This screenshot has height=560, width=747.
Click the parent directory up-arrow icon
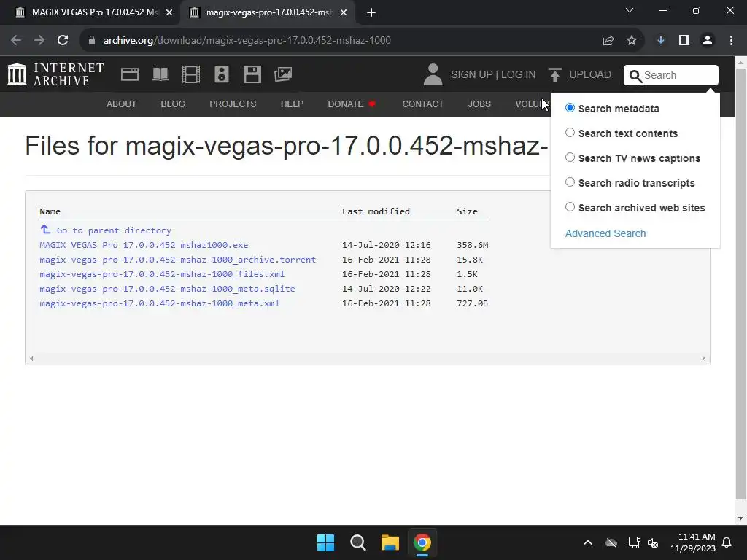point(45,230)
